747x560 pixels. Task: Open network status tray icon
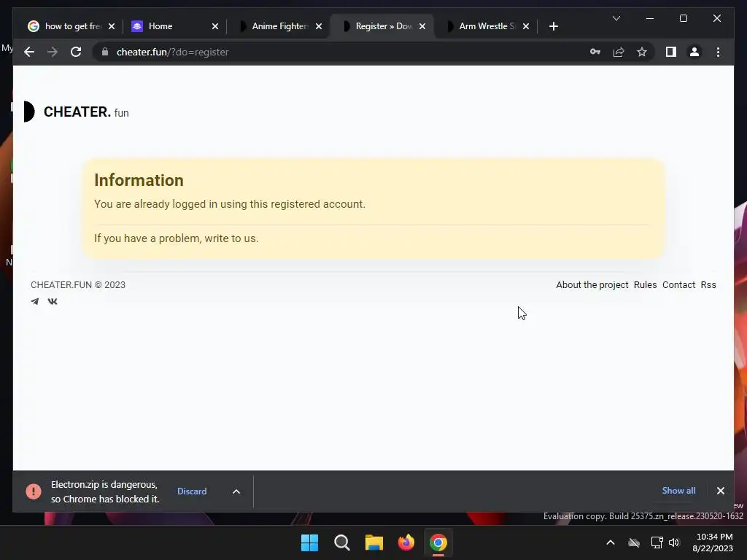657,542
